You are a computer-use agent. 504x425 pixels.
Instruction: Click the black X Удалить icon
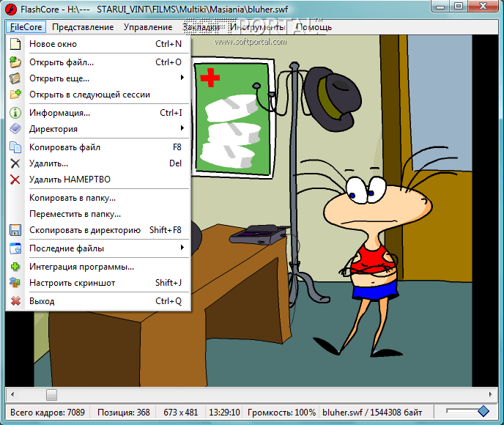click(15, 163)
